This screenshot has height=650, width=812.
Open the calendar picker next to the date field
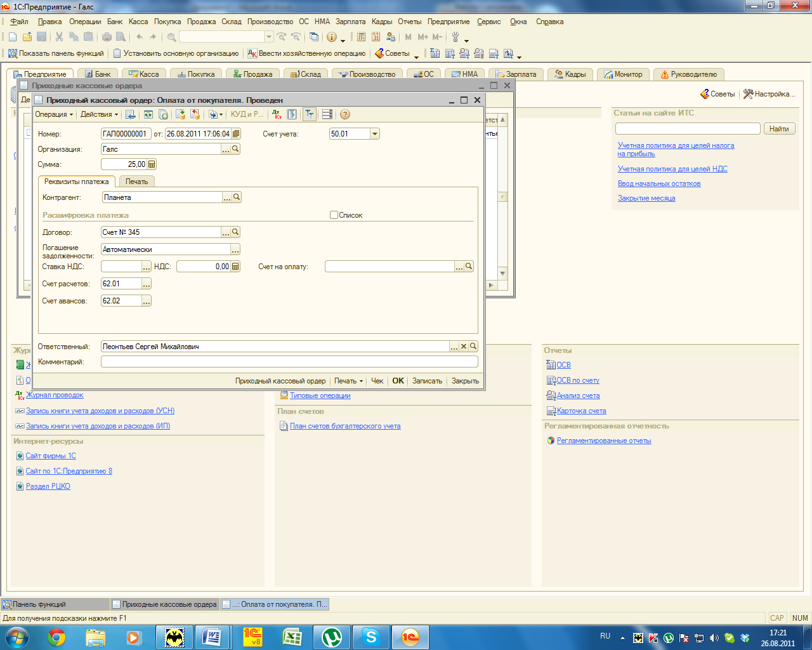(x=236, y=134)
